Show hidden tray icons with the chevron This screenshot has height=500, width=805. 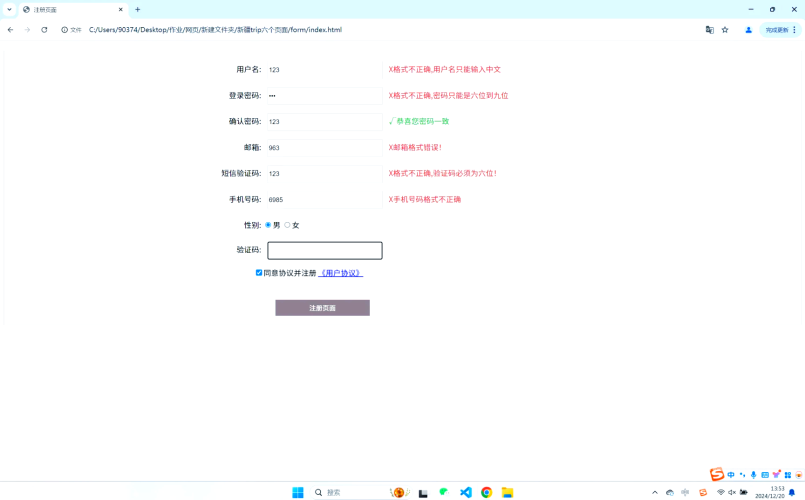click(655, 492)
